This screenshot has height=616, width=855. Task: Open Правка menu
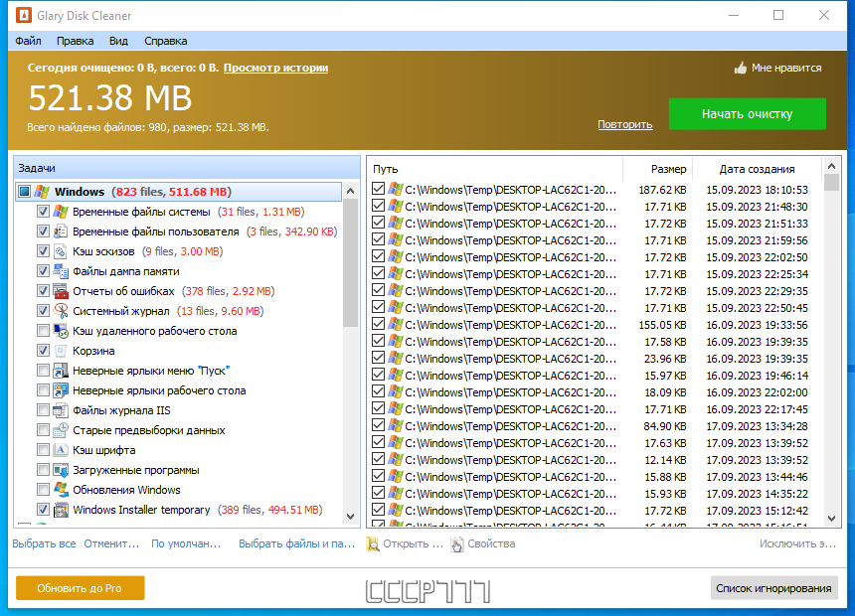click(x=75, y=41)
